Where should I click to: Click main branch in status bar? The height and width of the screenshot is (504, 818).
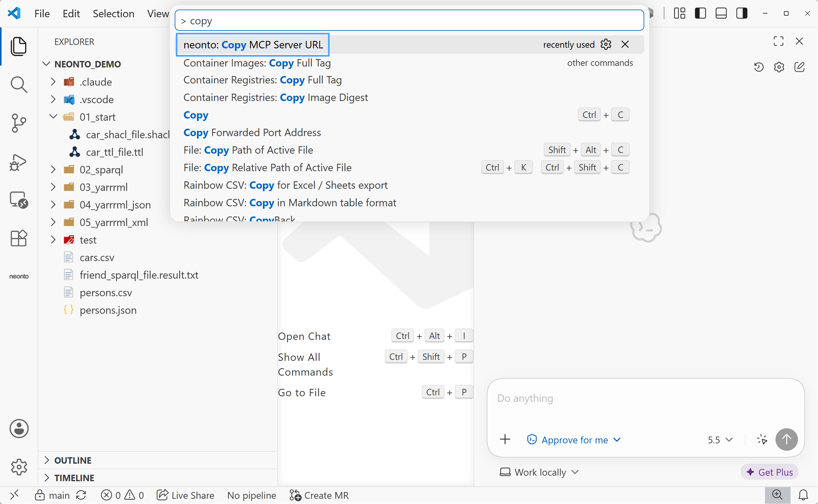pos(52,495)
